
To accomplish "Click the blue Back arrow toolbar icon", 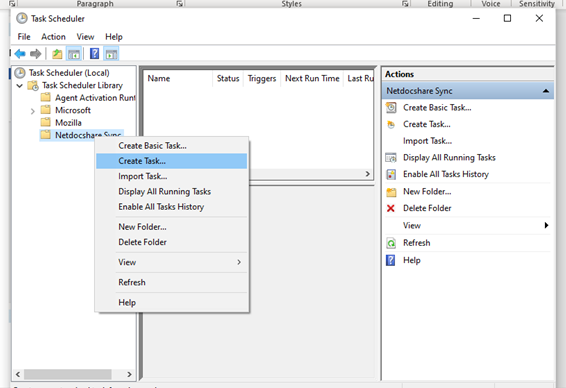I will pos(20,54).
